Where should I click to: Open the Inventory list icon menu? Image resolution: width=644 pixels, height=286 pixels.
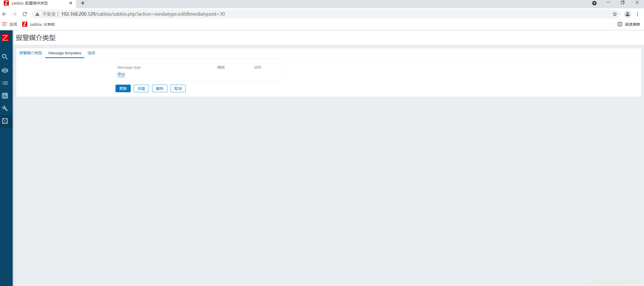[5, 83]
